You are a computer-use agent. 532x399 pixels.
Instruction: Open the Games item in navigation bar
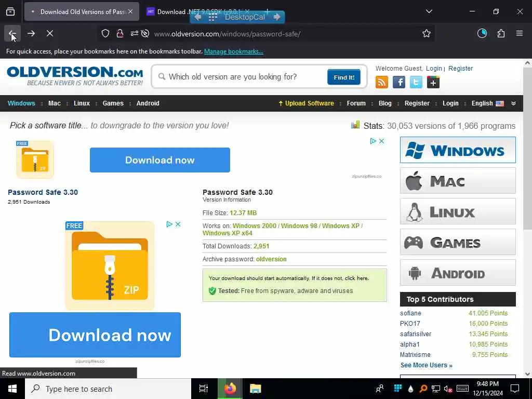113,103
